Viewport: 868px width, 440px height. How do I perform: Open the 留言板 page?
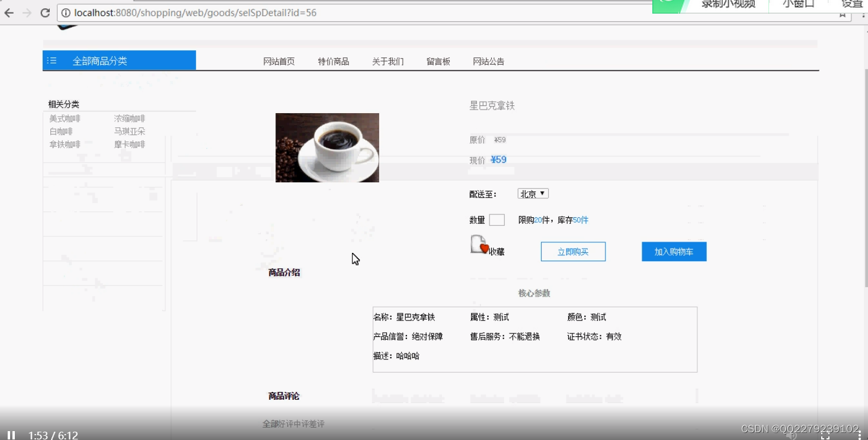(x=438, y=61)
